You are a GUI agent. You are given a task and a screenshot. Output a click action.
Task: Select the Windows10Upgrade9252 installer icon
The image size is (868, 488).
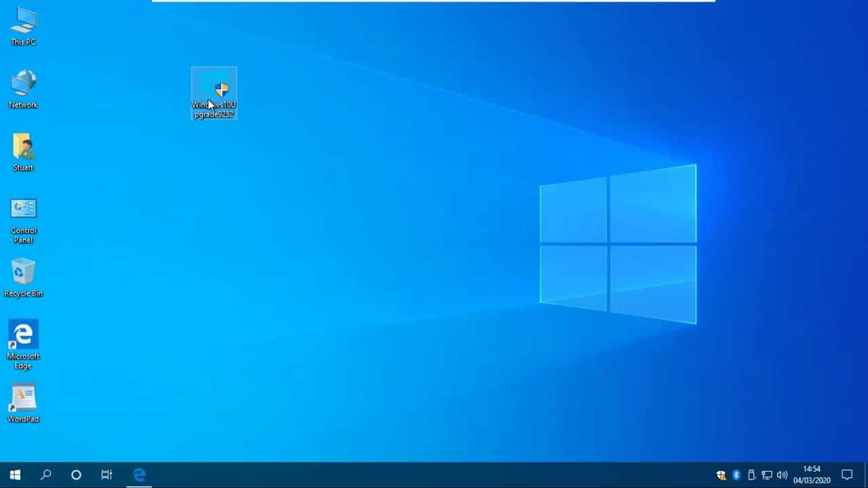(214, 93)
